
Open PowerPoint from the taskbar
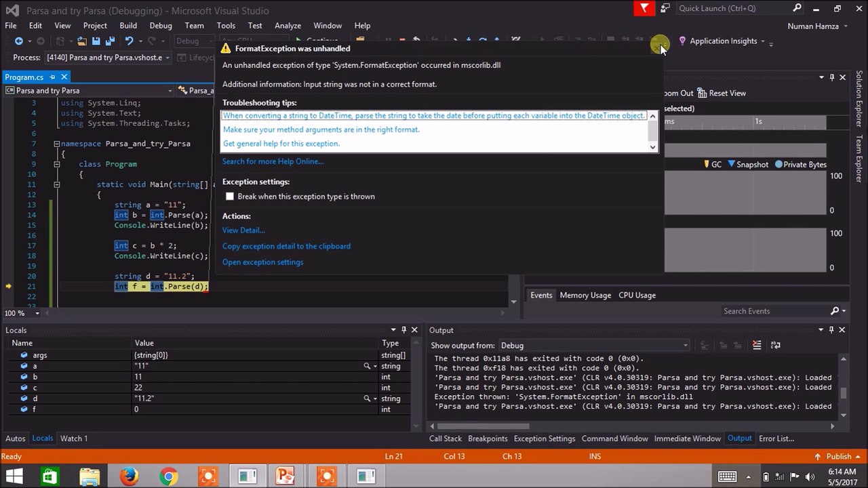pyautogui.click(x=286, y=476)
